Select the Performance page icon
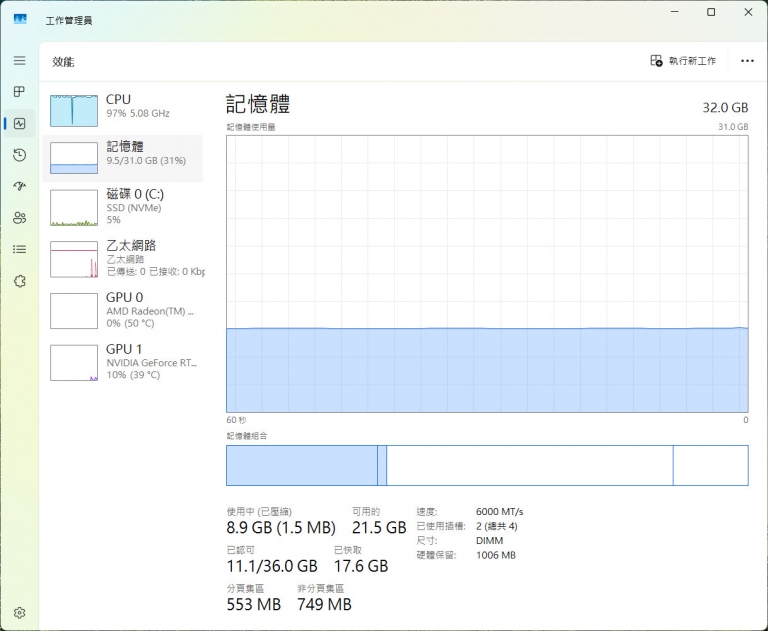 (x=19, y=124)
